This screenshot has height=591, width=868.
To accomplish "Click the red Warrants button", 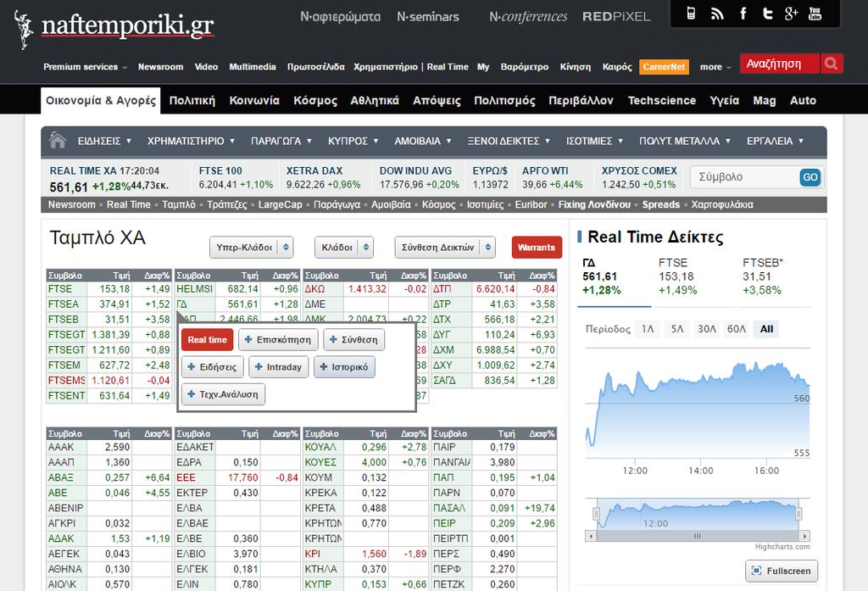I will [537, 247].
